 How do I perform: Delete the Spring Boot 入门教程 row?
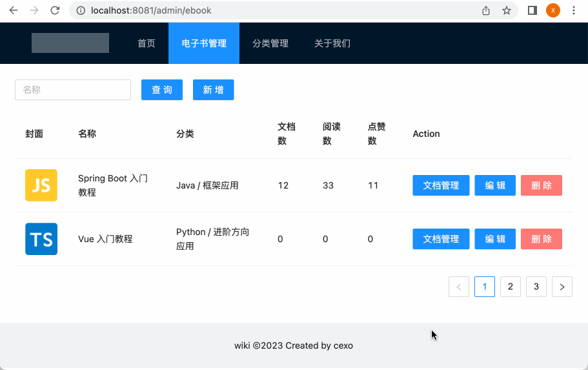click(x=542, y=185)
